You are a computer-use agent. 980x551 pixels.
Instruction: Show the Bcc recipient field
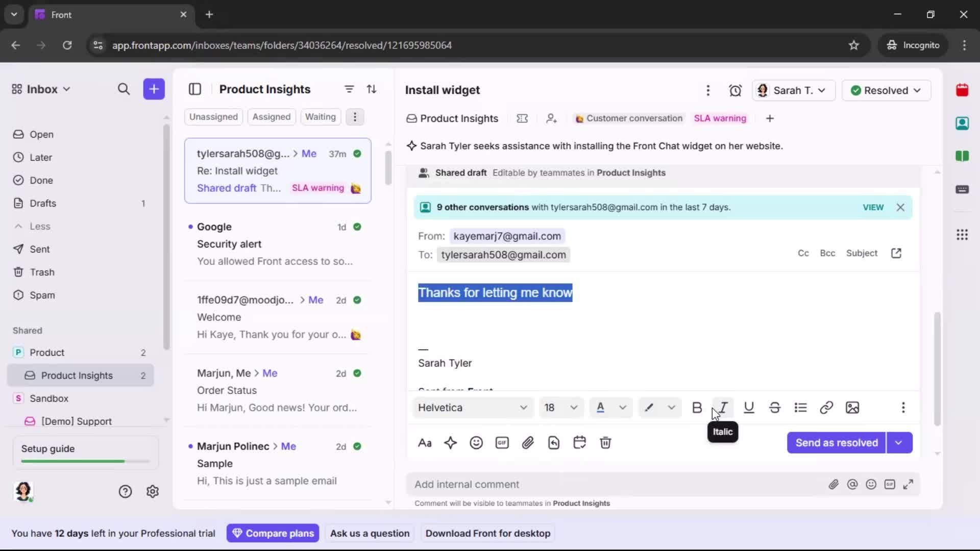point(827,253)
